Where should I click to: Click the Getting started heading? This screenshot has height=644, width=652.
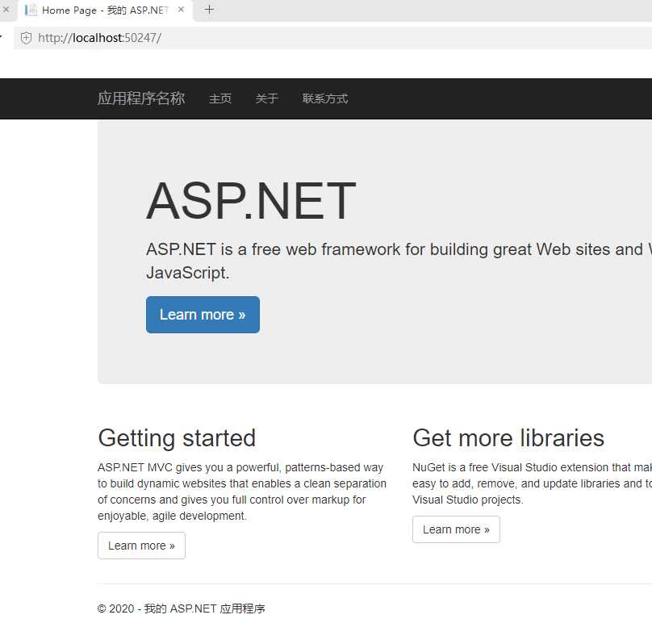[177, 437]
